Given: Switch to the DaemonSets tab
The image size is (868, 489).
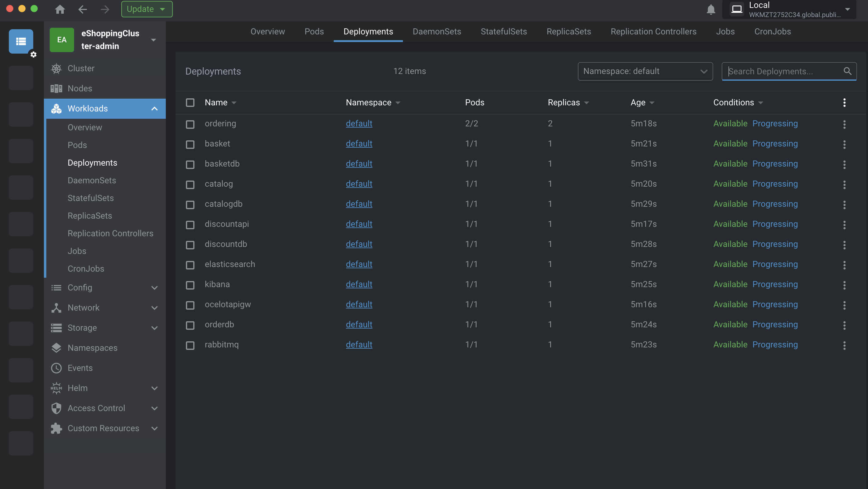Looking at the screenshot, I should pyautogui.click(x=437, y=31).
